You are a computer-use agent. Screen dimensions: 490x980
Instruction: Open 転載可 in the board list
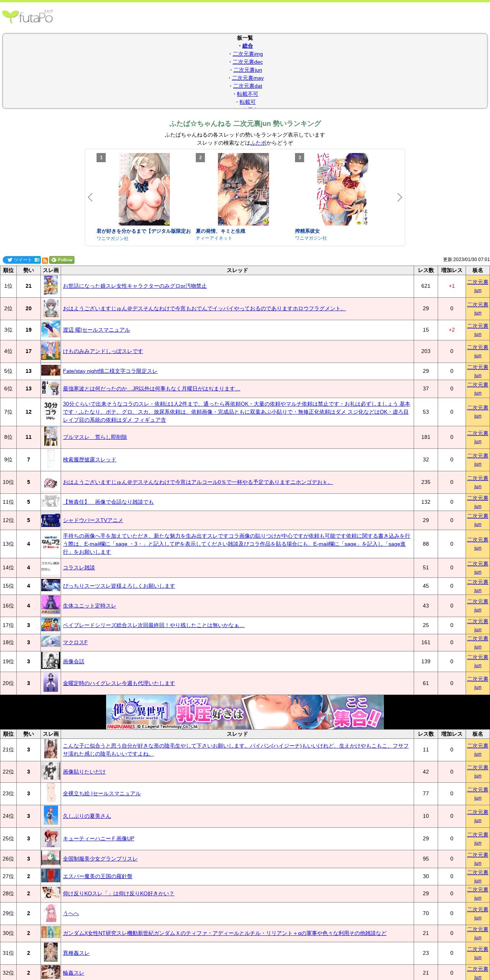248,102
